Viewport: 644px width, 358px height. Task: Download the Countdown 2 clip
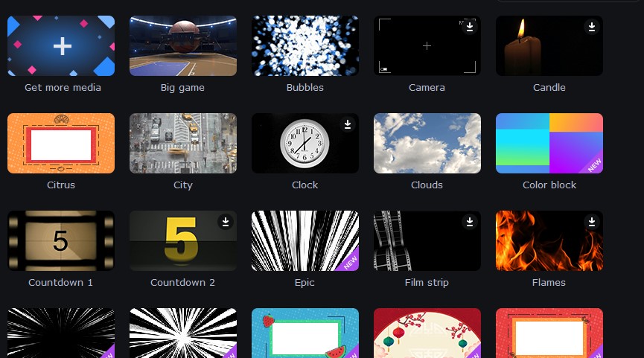[226, 222]
